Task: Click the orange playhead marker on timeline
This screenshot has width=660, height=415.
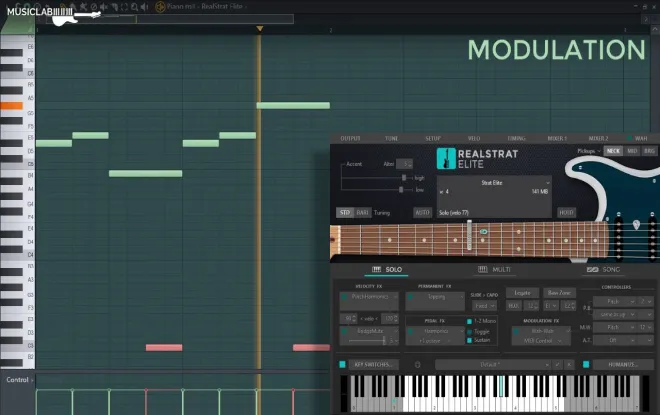Action: pos(260,29)
